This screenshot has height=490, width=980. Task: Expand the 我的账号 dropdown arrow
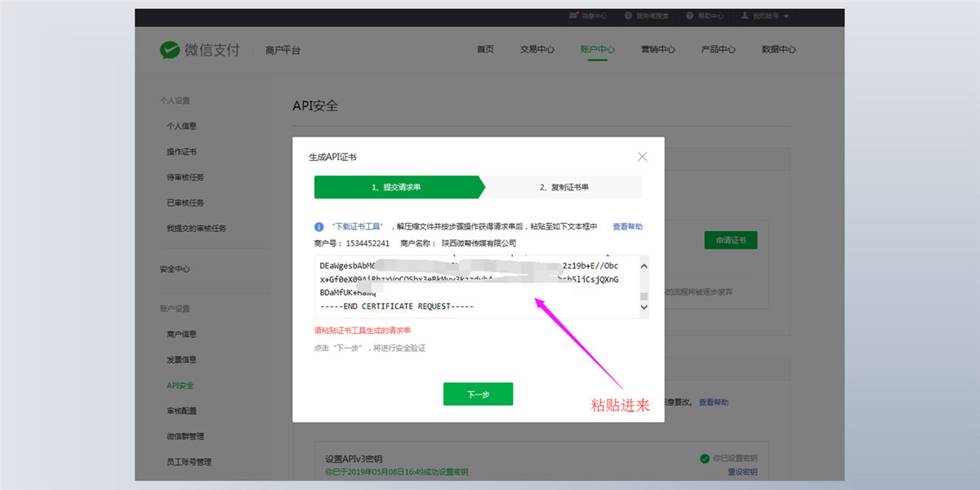tap(786, 16)
